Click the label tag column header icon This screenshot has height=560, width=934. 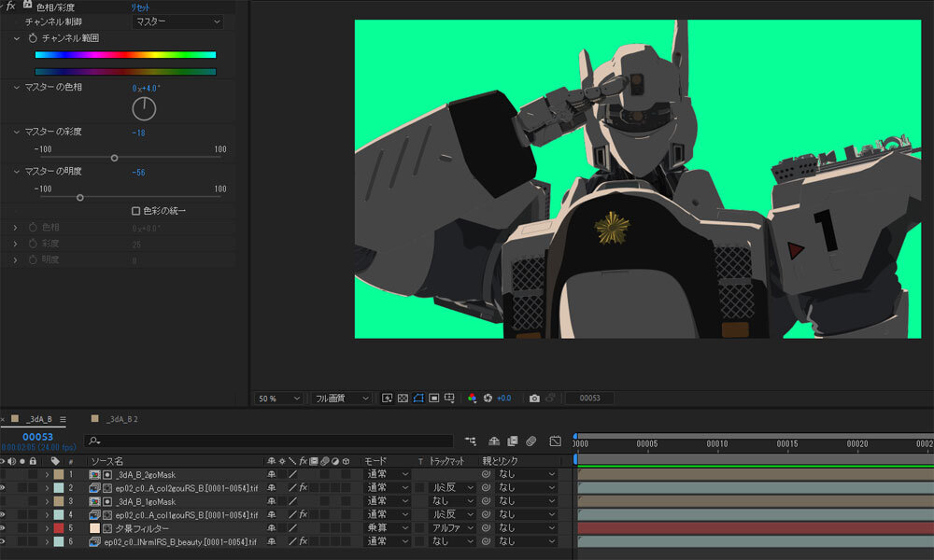[x=55, y=461]
